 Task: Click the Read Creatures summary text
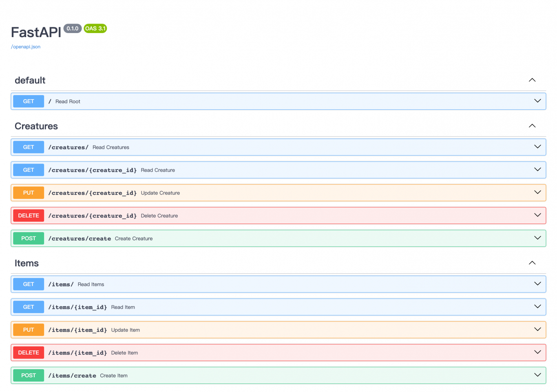point(111,147)
